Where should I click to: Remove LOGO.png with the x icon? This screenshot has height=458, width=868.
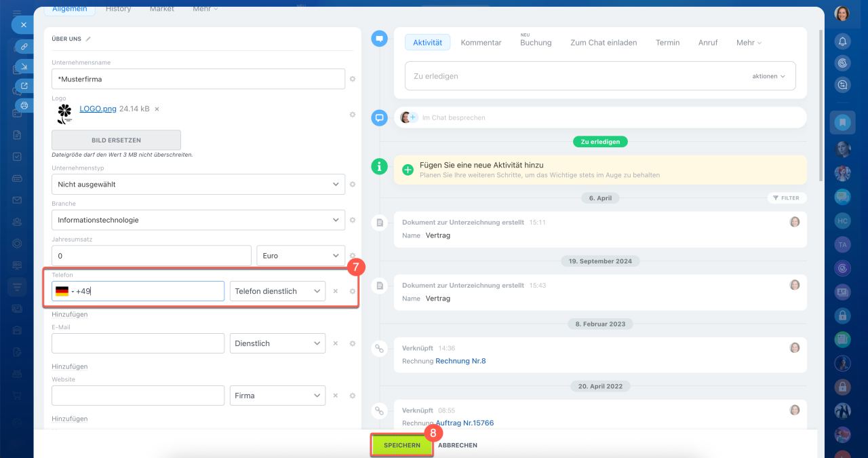pos(157,109)
